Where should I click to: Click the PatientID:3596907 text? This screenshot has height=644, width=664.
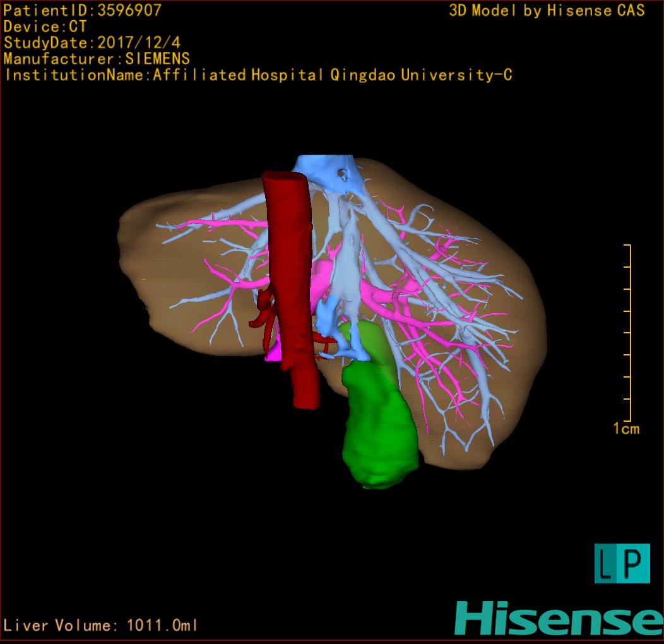tap(82, 11)
